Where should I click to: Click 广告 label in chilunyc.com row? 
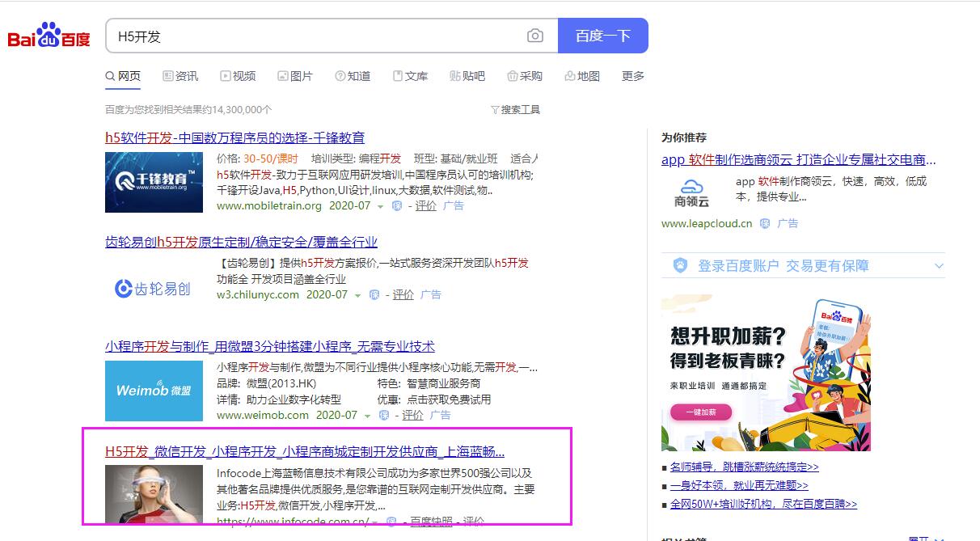431,294
